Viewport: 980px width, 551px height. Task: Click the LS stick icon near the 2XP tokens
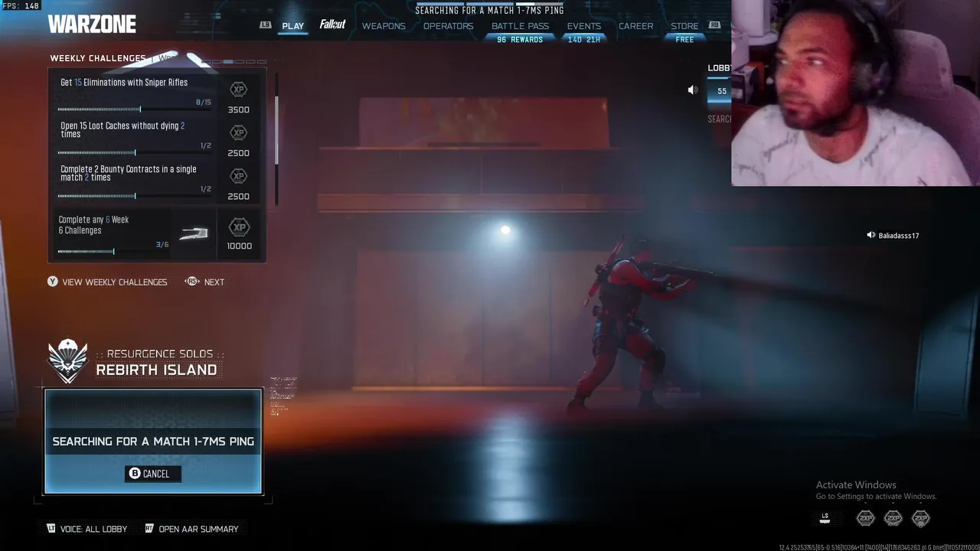click(825, 518)
